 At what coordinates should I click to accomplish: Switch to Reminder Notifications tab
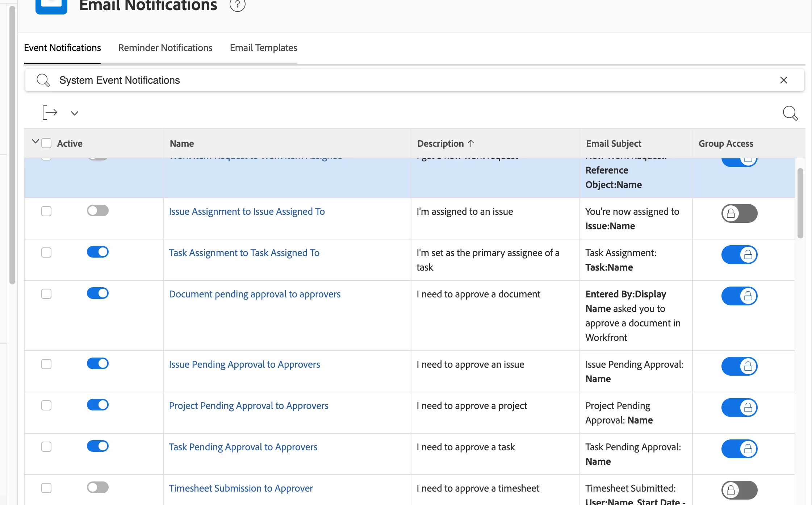pos(165,48)
